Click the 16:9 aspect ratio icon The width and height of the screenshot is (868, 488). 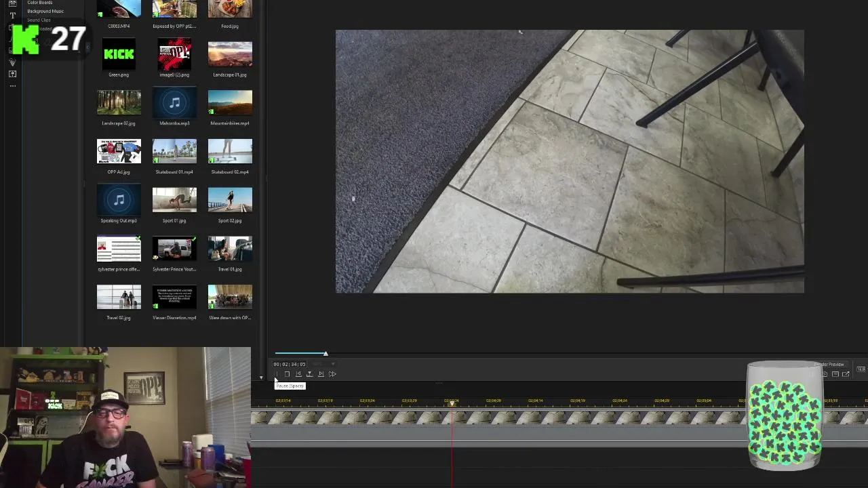click(861, 369)
